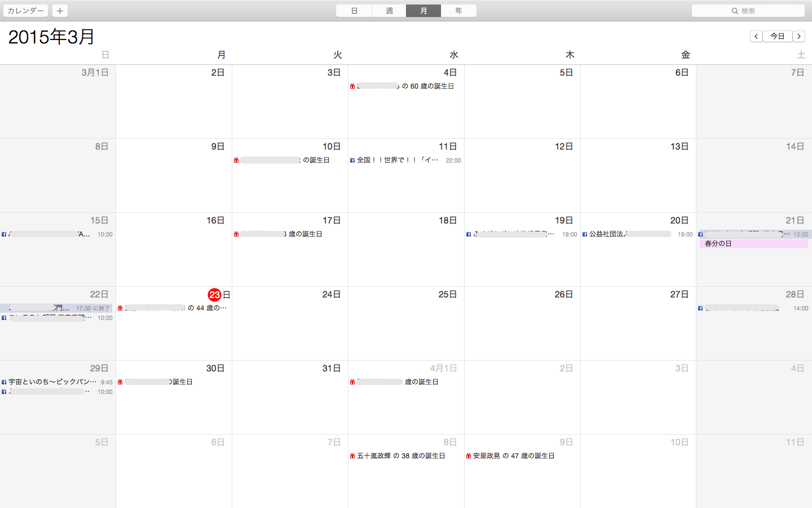The width and height of the screenshot is (812, 508).
Task: Select the 31日 date number
Action: pyautogui.click(x=332, y=369)
